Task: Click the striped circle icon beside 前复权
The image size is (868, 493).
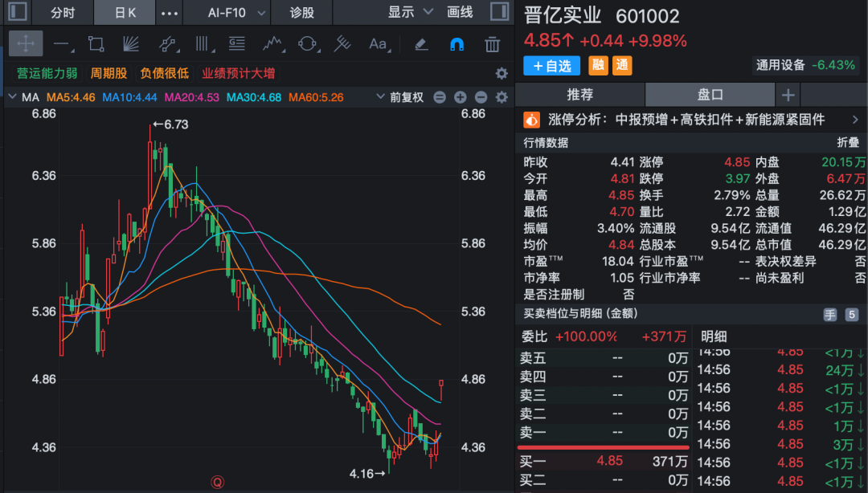Action: [x=440, y=97]
